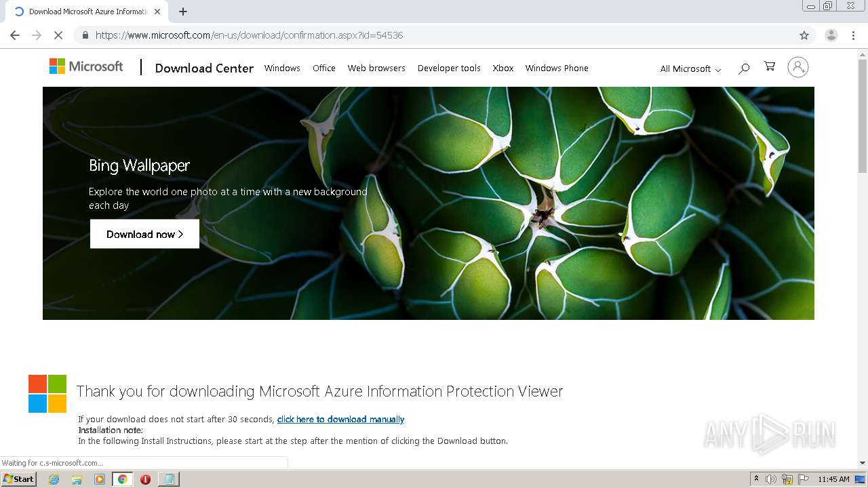Image resolution: width=868 pixels, height=488 pixels.
Task: Open the Windows menu item
Action: [x=282, y=68]
